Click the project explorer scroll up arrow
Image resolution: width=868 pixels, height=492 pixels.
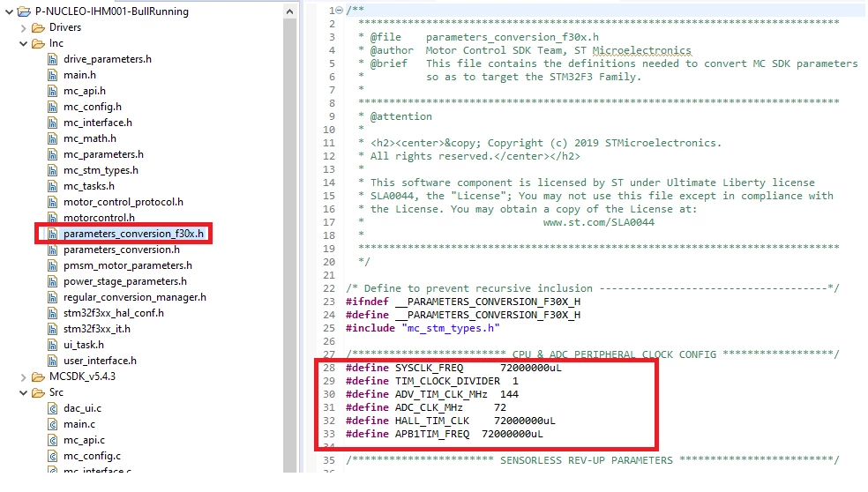289,11
